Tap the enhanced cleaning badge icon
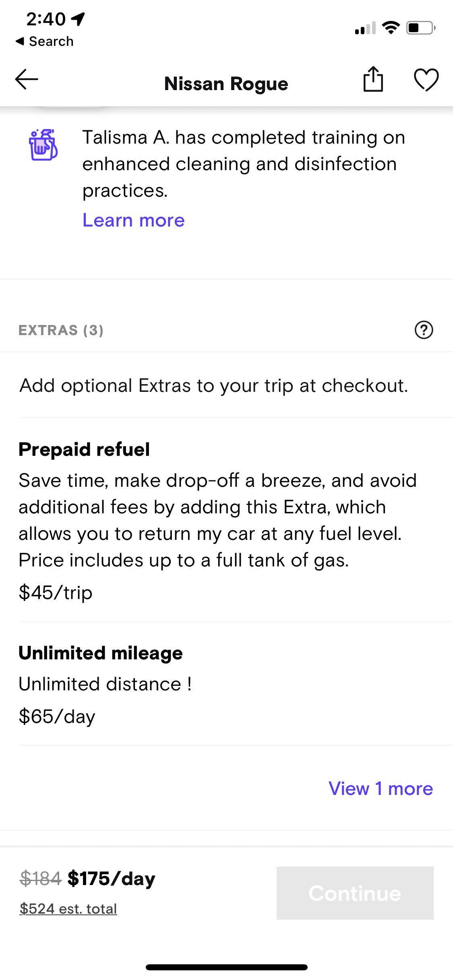 click(x=43, y=145)
